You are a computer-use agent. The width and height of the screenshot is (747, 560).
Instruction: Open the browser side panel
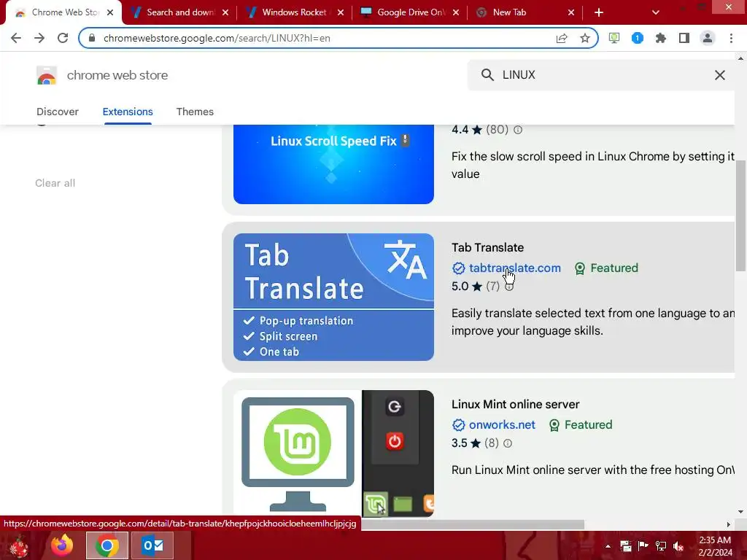tap(684, 38)
